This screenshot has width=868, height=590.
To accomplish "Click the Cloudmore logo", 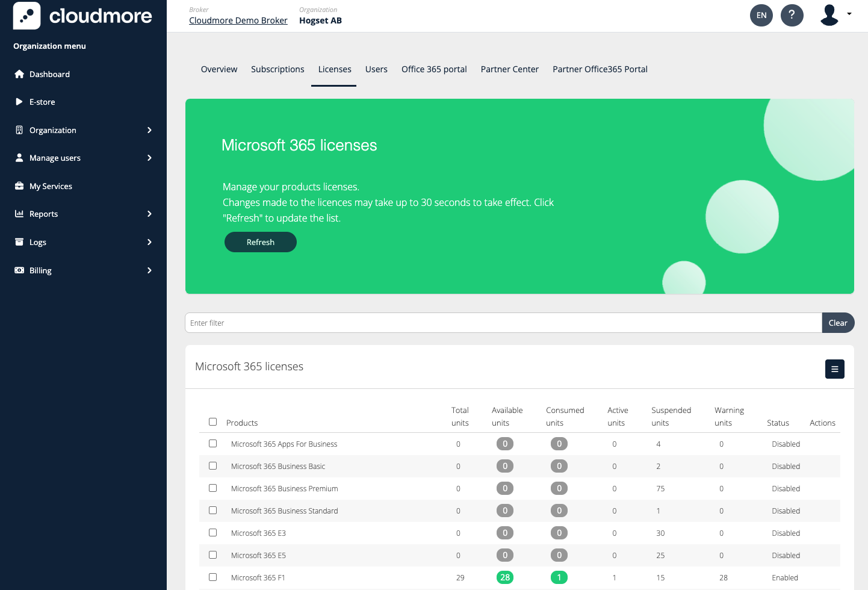I will pos(83,16).
